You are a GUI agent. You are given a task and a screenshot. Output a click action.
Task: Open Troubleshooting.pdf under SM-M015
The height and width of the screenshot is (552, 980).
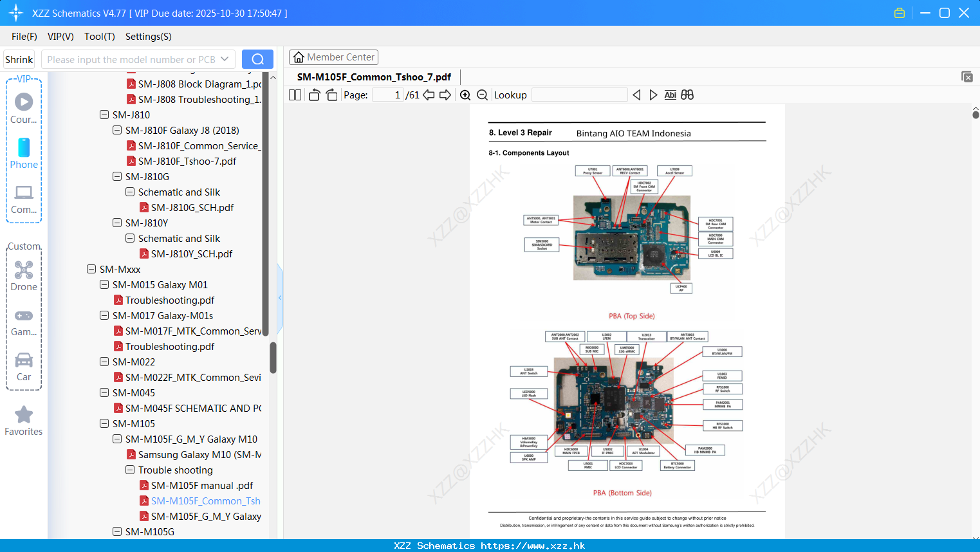pos(164,300)
